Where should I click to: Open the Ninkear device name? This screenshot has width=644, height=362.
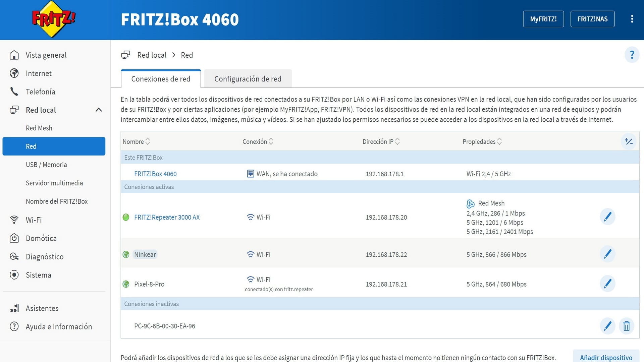click(145, 254)
